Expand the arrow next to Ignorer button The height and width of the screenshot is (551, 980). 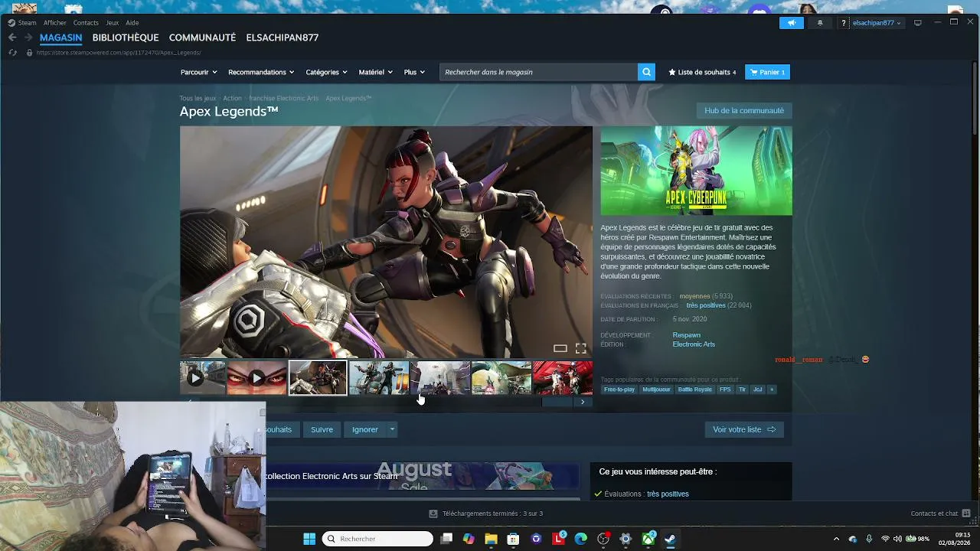392,429
